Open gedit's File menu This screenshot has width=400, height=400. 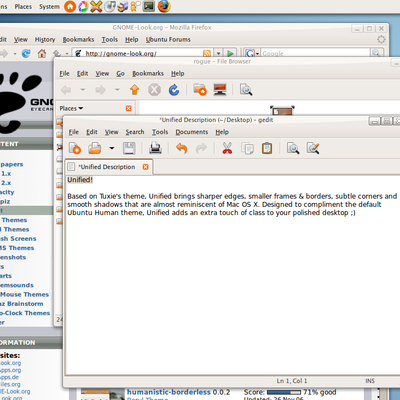(74, 132)
